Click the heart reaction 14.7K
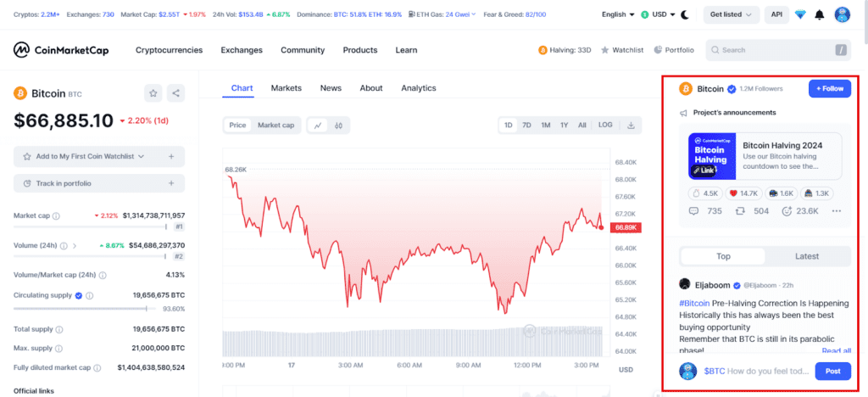 coord(743,193)
